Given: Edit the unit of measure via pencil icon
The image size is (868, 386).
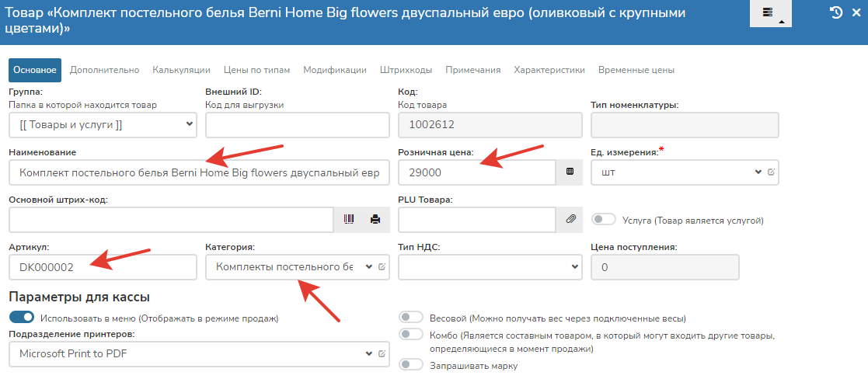Looking at the screenshot, I should coord(771,172).
